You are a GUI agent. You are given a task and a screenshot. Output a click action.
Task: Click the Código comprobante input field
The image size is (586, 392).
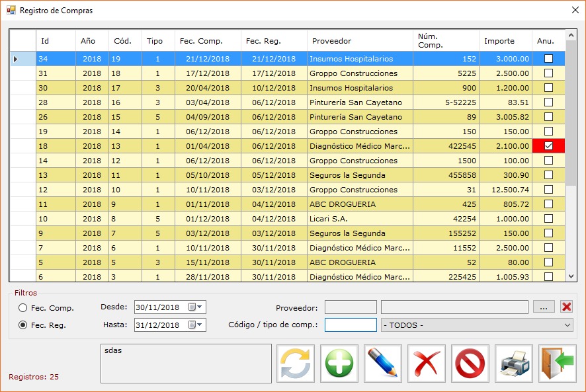pyautogui.click(x=351, y=325)
